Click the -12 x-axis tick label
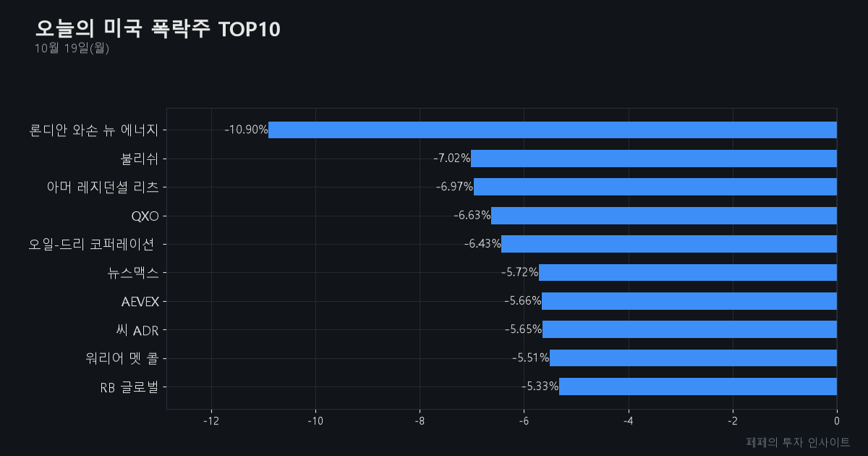The height and width of the screenshot is (456, 868). (211, 421)
